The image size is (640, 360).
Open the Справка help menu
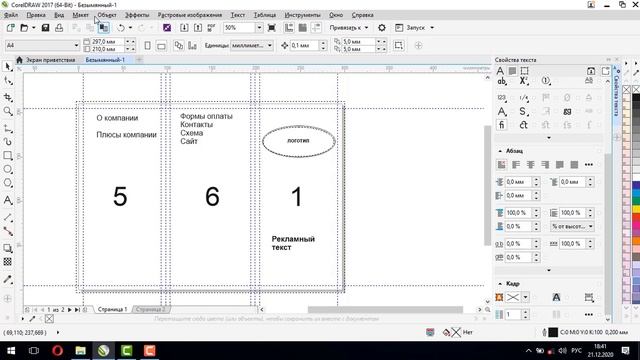[362, 15]
